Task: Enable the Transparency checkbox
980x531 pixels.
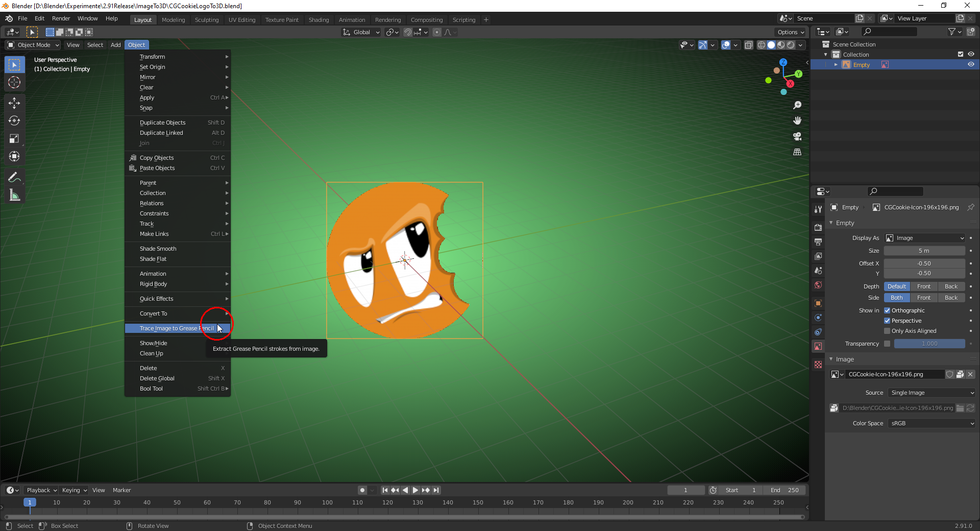Action: coord(887,344)
